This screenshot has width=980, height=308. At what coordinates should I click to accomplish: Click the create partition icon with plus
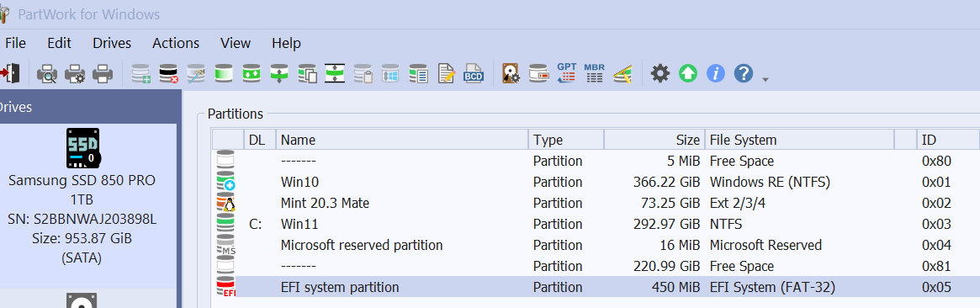[x=141, y=74]
